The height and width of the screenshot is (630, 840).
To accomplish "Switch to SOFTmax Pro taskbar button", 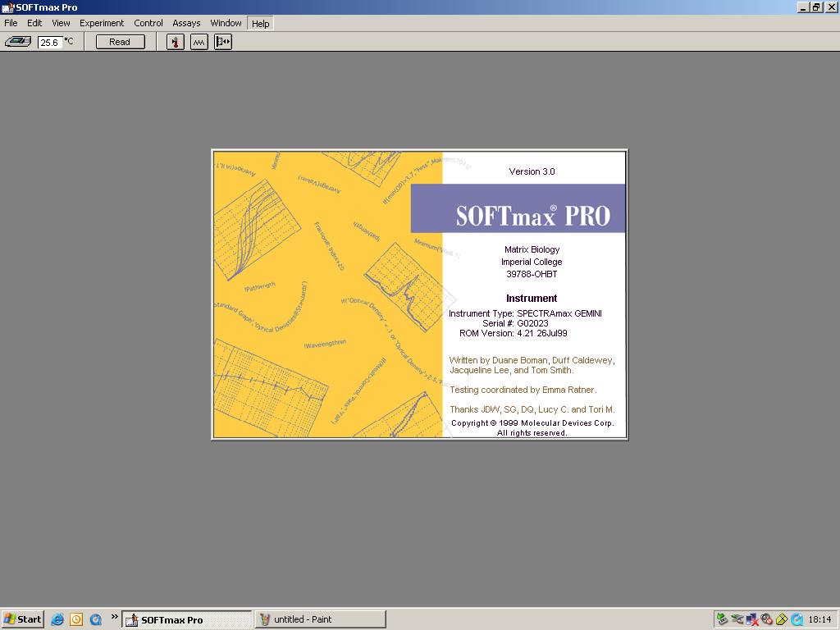I will (x=187, y=619).
